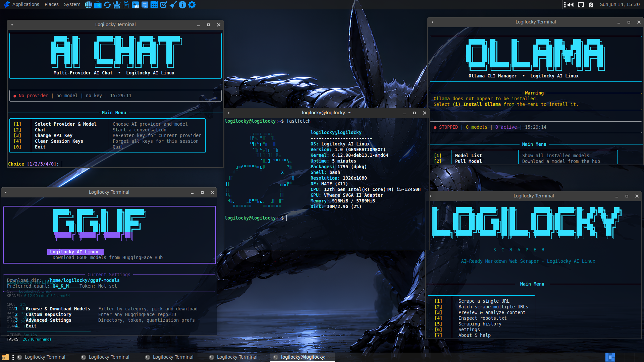Open the AI terminal launcher icon
This screenshot has width=644, height=362.
tap(136, 5)
